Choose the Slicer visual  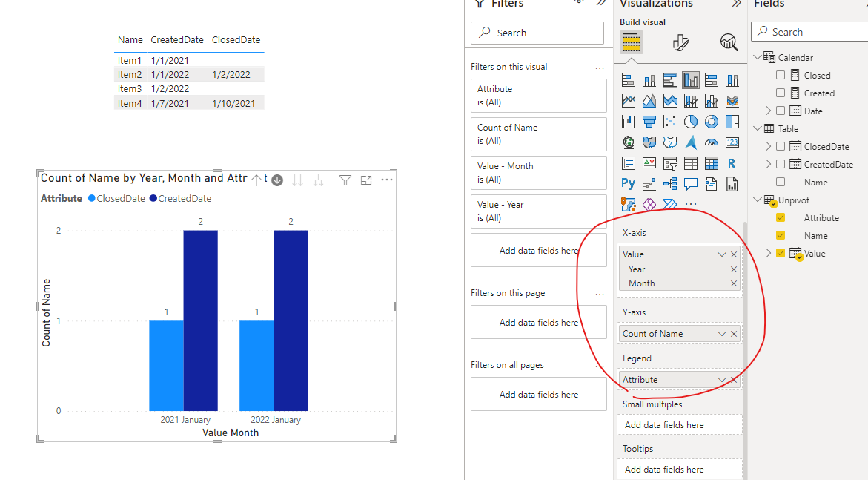point(670,163)
